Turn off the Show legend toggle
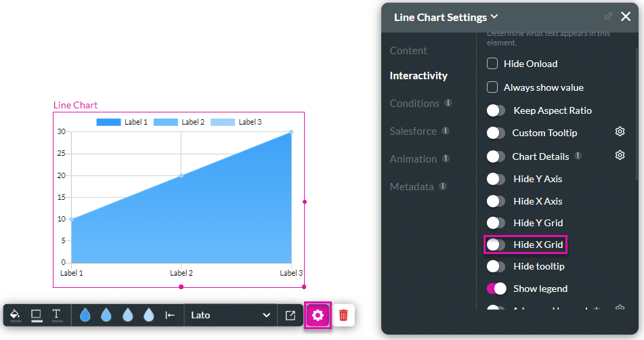This screenshot has height=340, width=644. [x=496, y=289]
